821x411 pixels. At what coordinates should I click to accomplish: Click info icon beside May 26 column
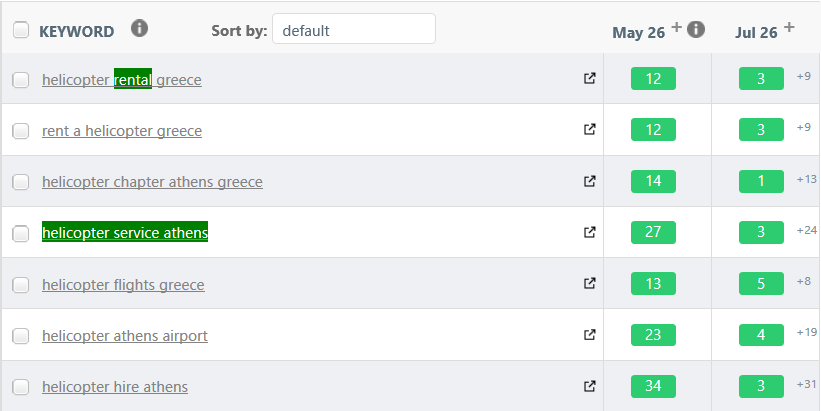tap(696, 29)
